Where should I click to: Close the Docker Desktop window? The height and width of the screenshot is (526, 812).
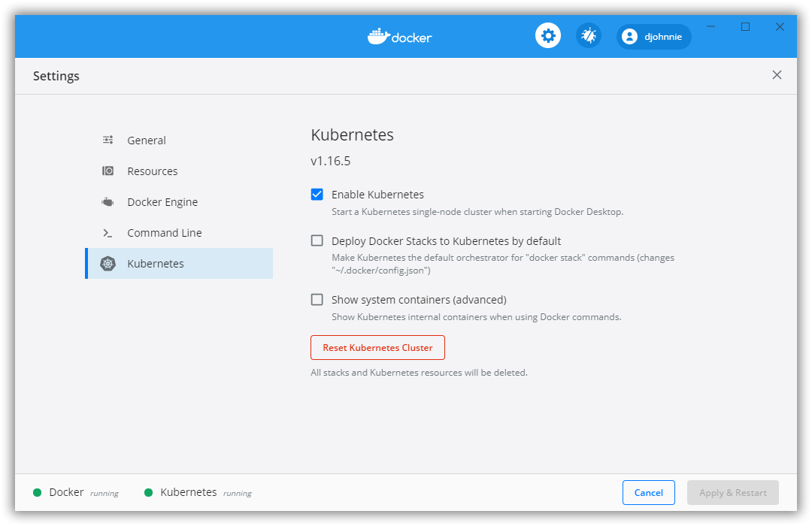[780, 26]
